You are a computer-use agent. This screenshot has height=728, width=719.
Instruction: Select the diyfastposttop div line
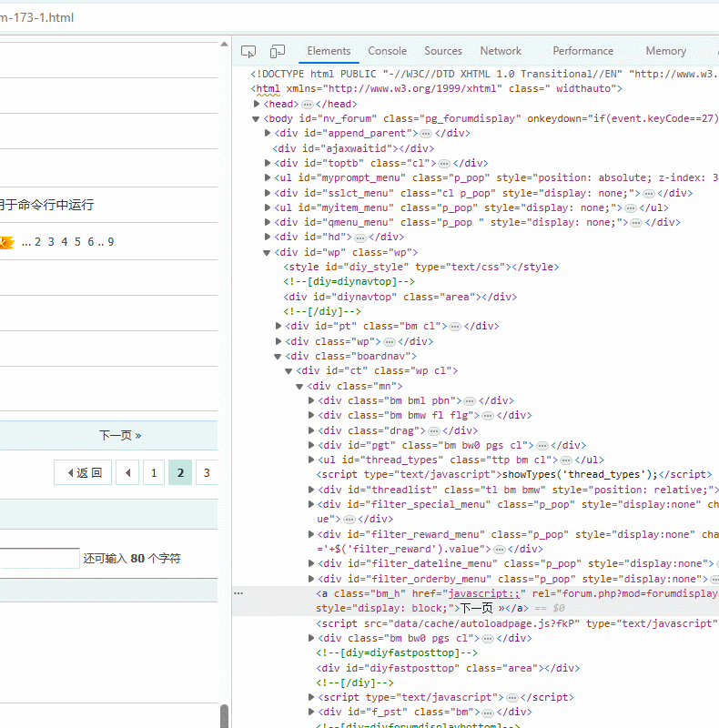(448, 668)
